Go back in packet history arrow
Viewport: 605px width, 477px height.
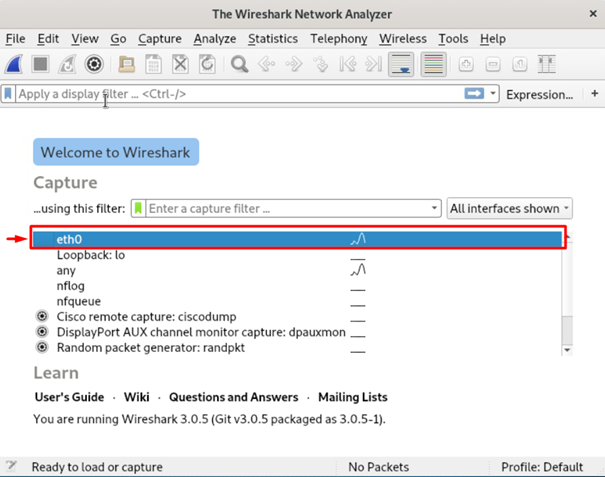click(267, 64)
